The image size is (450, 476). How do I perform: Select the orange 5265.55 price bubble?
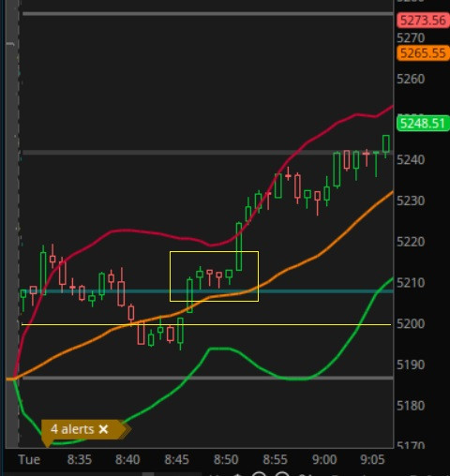click(x=423, y=53)
